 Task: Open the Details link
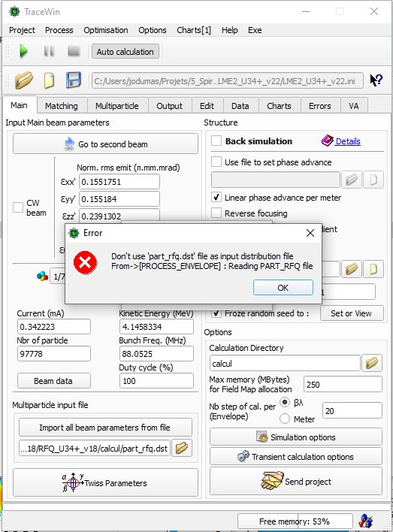pos(348,141)
